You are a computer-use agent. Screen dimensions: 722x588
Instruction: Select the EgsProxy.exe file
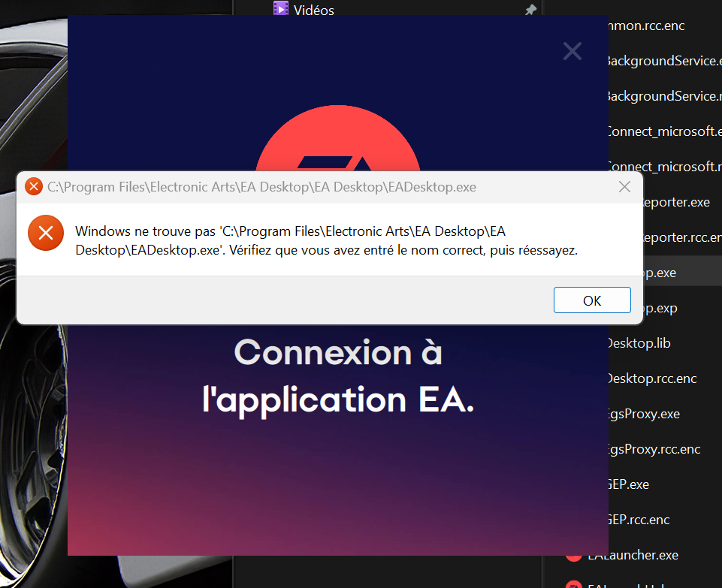click(x=643, y=414)
